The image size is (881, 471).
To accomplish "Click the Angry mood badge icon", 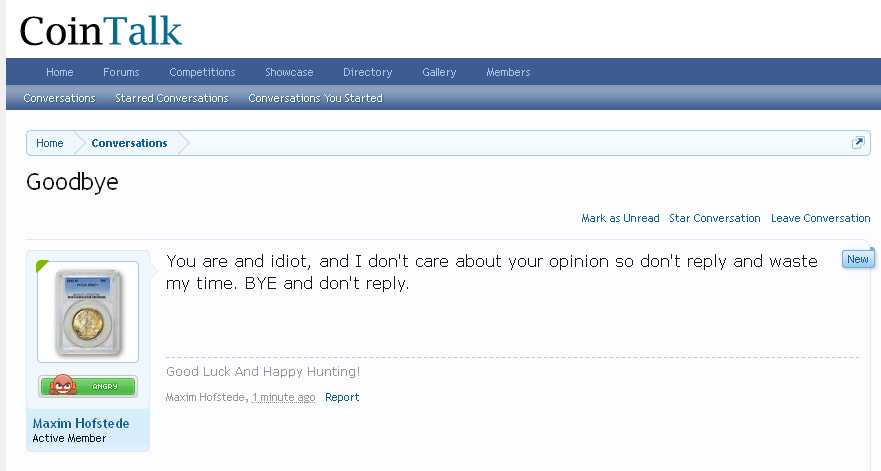I will pyautogui.click(x=88, y=386).
